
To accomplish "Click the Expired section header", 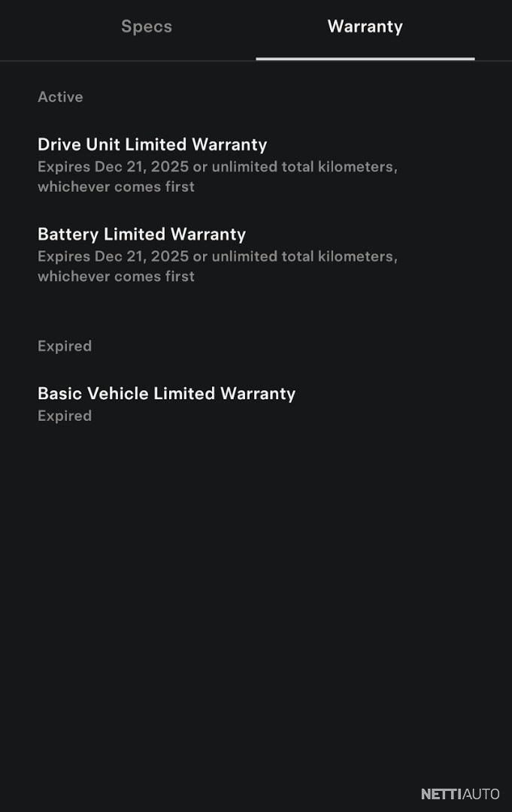I will (x=65, y=346).
